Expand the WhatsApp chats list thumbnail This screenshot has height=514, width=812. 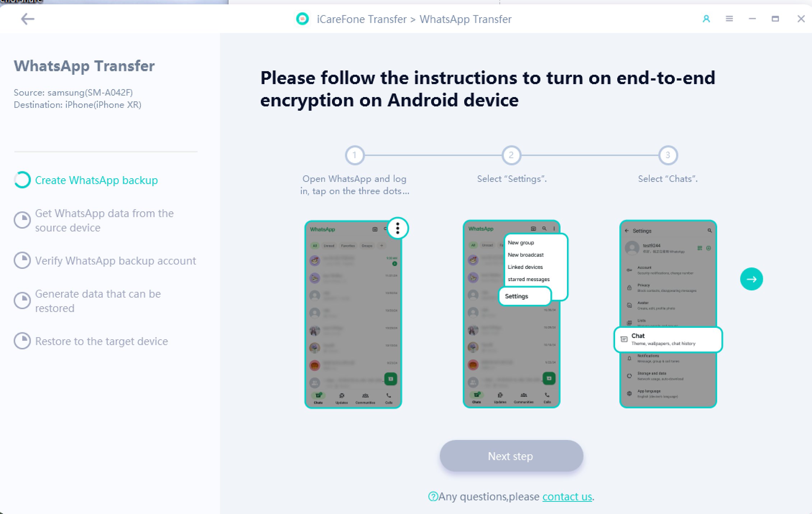[x=353, y=315]
